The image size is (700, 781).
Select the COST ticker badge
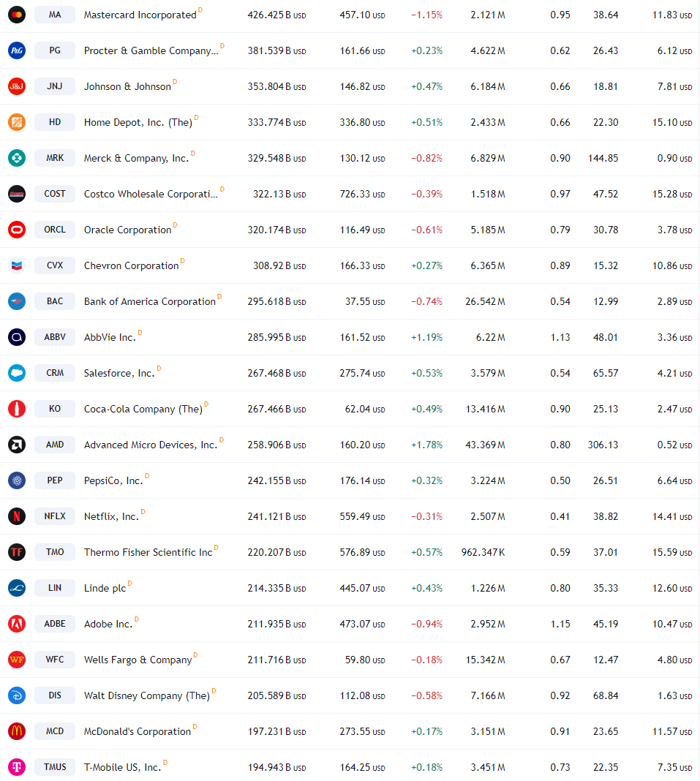click(x=55, y=194)
